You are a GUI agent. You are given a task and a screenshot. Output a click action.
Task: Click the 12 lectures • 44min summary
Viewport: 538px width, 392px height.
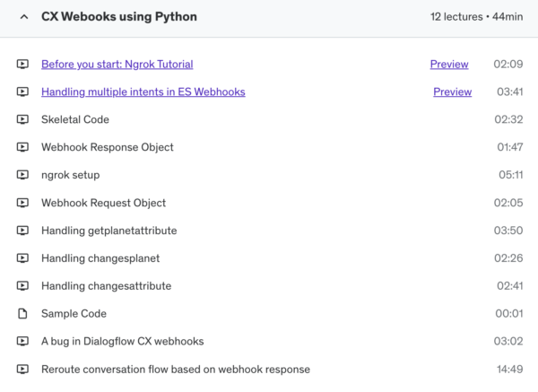[x=477, y=16]
